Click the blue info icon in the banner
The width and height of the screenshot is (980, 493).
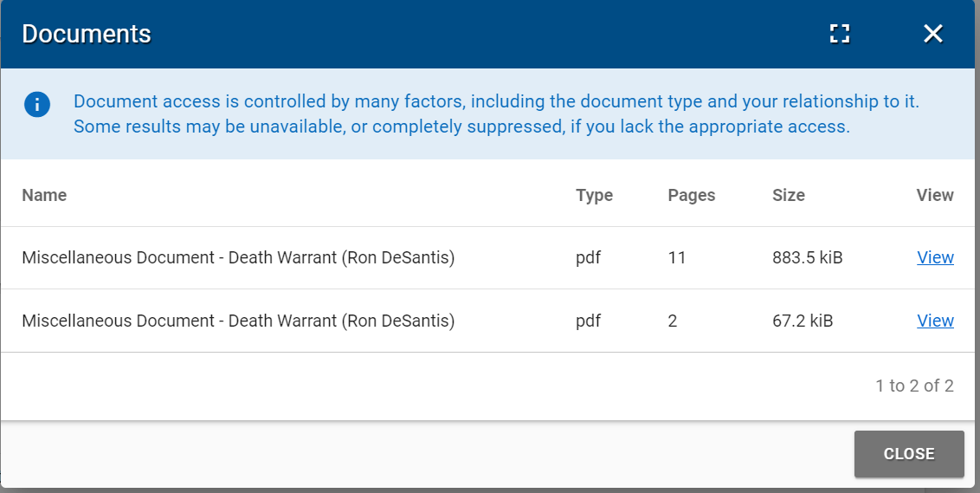37,105
